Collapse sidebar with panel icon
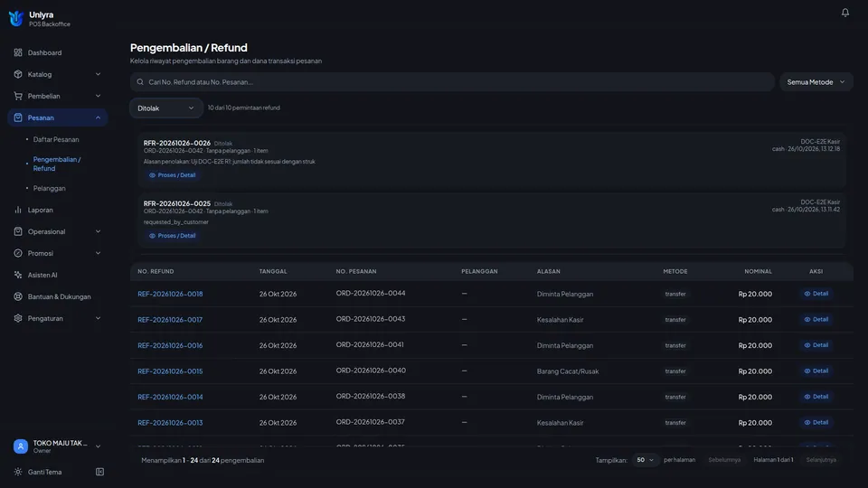Viewport: 868px width, 488px height. (x=99, y=472)
